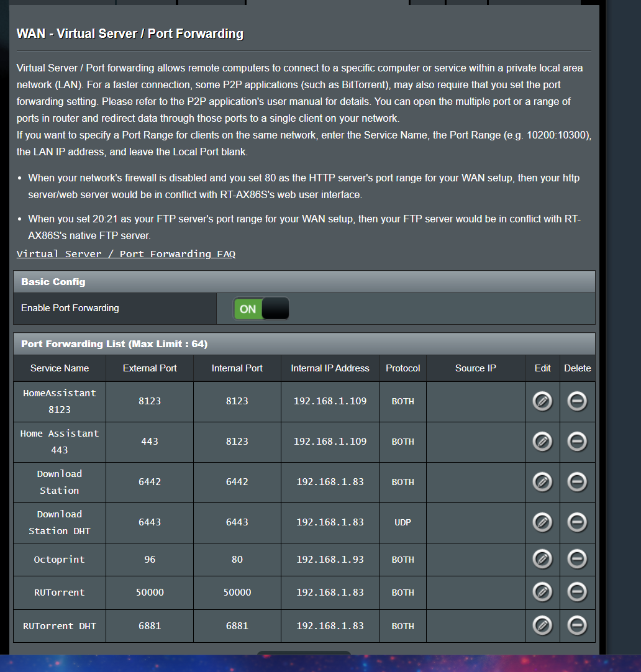Delete the RUTorrent DHT rule
Image resolution: width=641 pixels, height=672 pixels.
(x=577, y=626)
